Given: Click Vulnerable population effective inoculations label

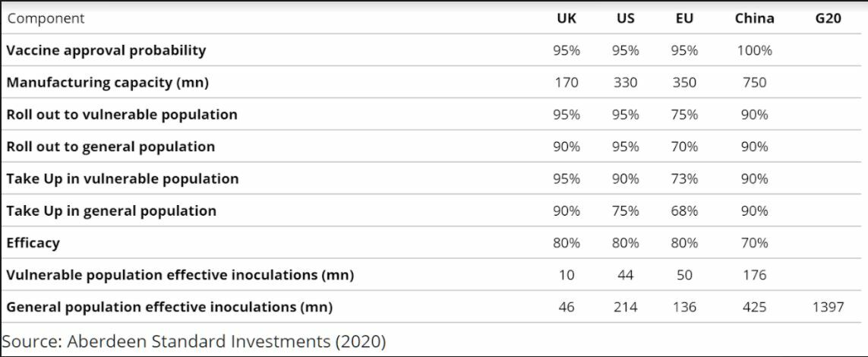Looking at the screenshot, I should pyautogui.click(x=179, y=275).
